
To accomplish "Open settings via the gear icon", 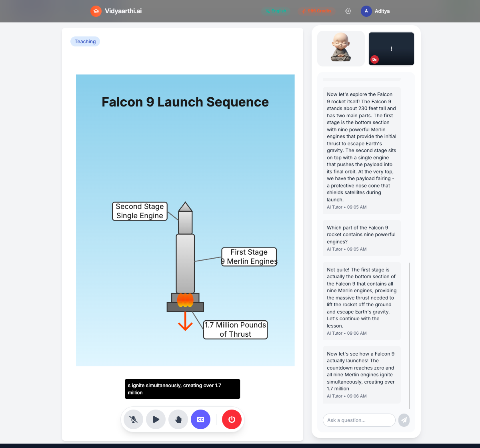I will point(348,11).
